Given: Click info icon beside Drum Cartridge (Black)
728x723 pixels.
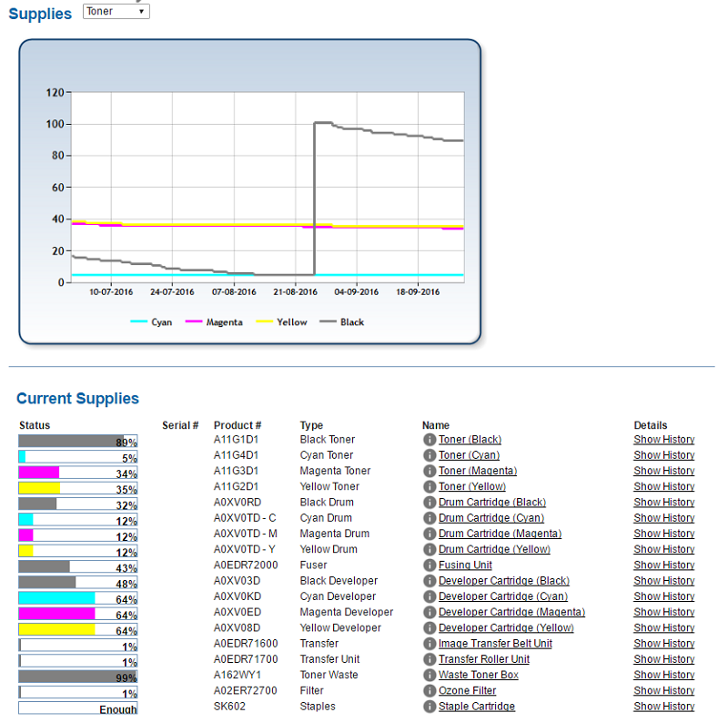Looking at the screenshot, I should [430, 503].
